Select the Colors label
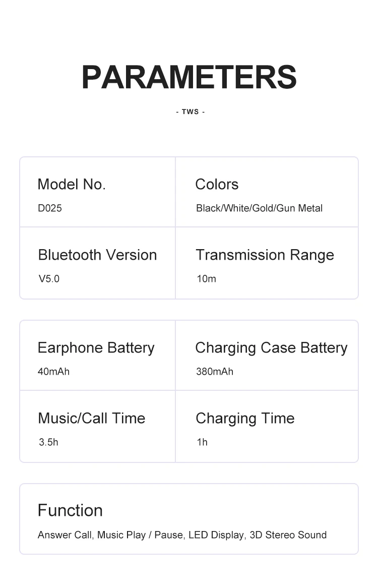The image size is (378, 588). (217, 185)
